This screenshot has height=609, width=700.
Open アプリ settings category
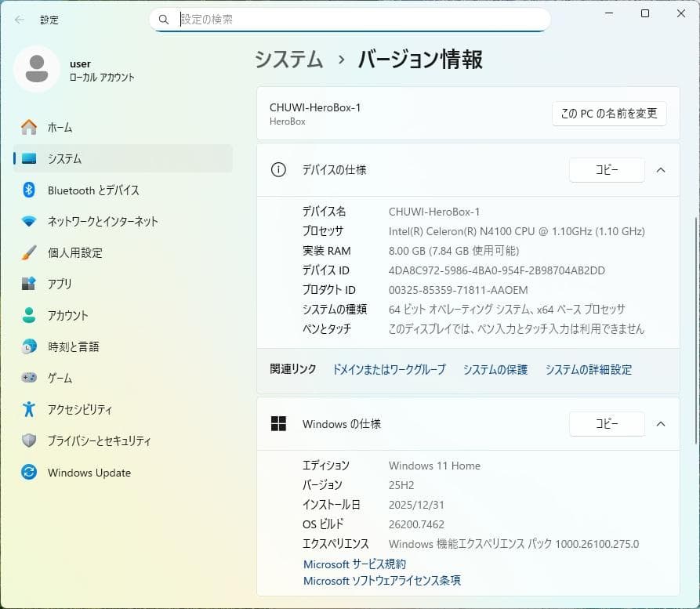click(x=123, y=284)
